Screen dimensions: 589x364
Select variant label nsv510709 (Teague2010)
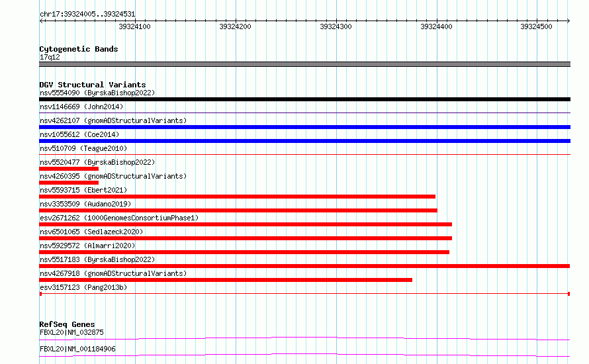[x=83, y=148]
